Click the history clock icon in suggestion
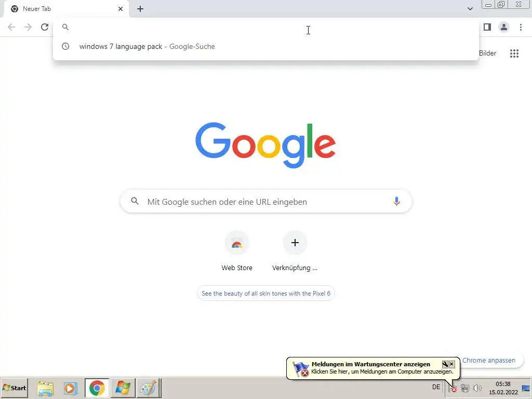Screen dimensions: 532x399 65,46
